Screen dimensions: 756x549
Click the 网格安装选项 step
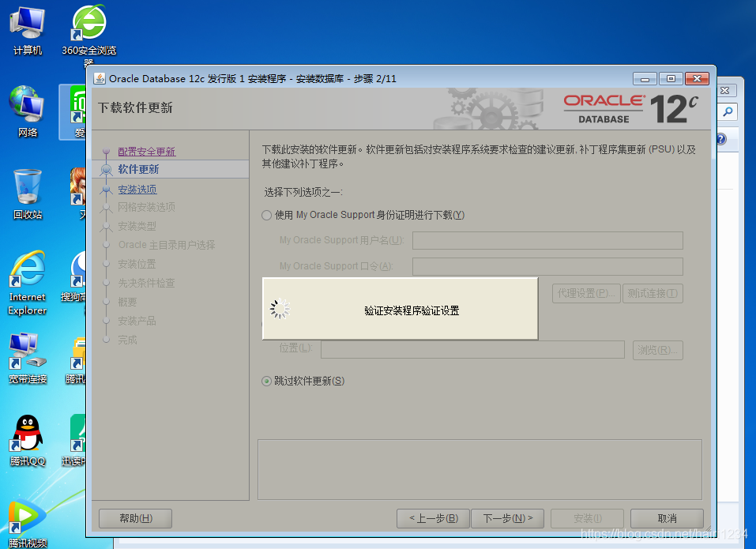[x=147, y=207]
